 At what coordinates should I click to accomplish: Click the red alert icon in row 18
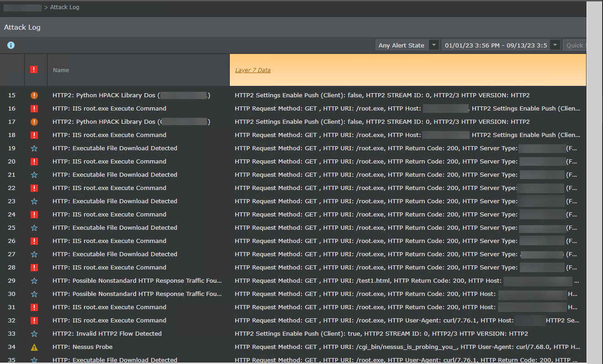coord(34,135)
